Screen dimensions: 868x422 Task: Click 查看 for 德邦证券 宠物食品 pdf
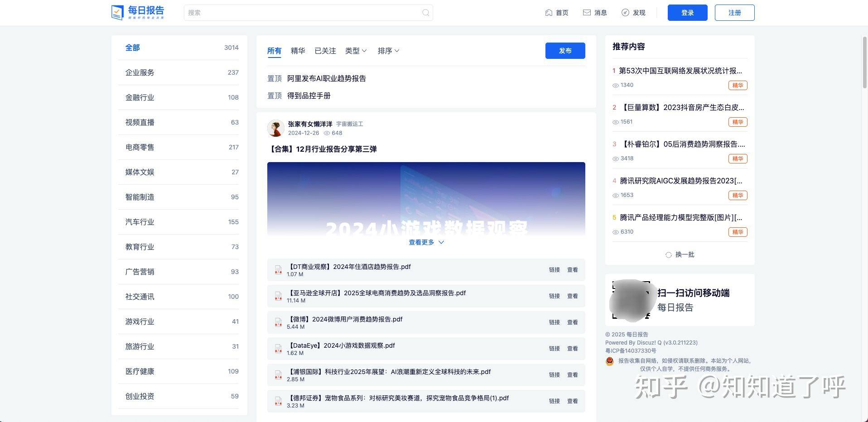tap(573, 401)
